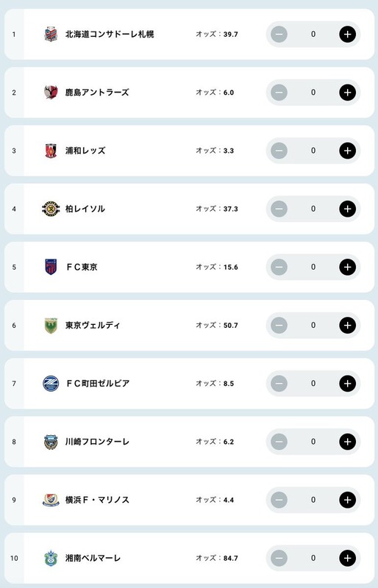Click the 鹿島アントラーズ team crest

[51, 93]
